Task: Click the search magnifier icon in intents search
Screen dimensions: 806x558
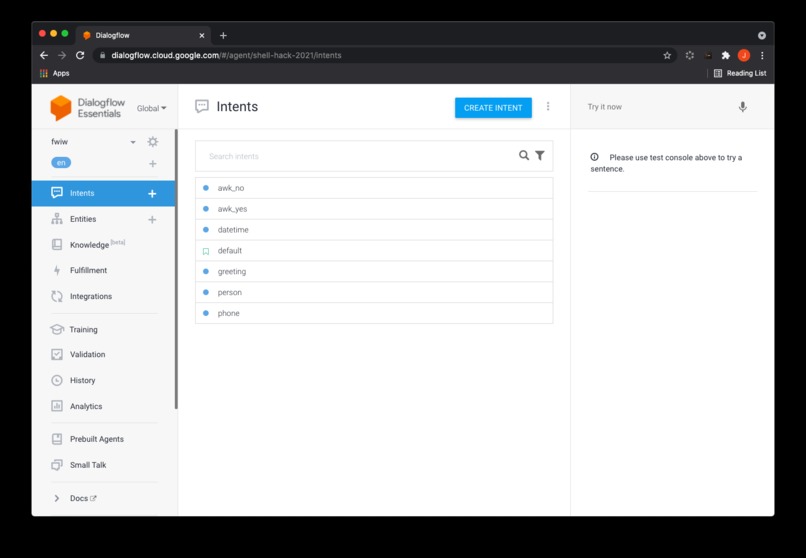Action: [x=524, y=155]
